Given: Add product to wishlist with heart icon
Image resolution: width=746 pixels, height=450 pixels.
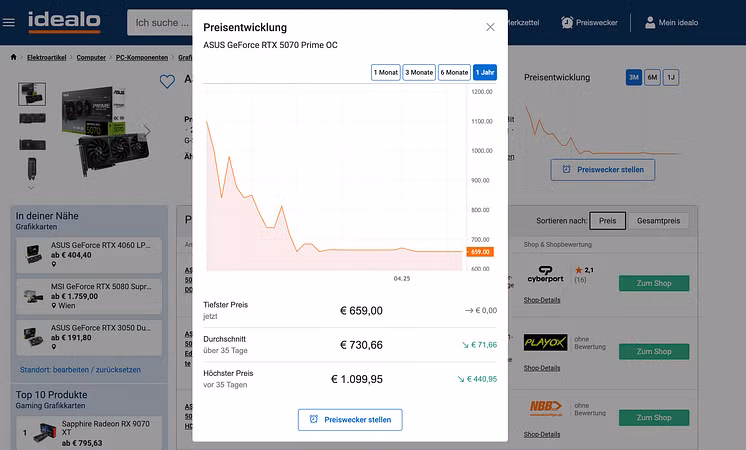Looking at the screenshot, I should click(x=167, y=82).
